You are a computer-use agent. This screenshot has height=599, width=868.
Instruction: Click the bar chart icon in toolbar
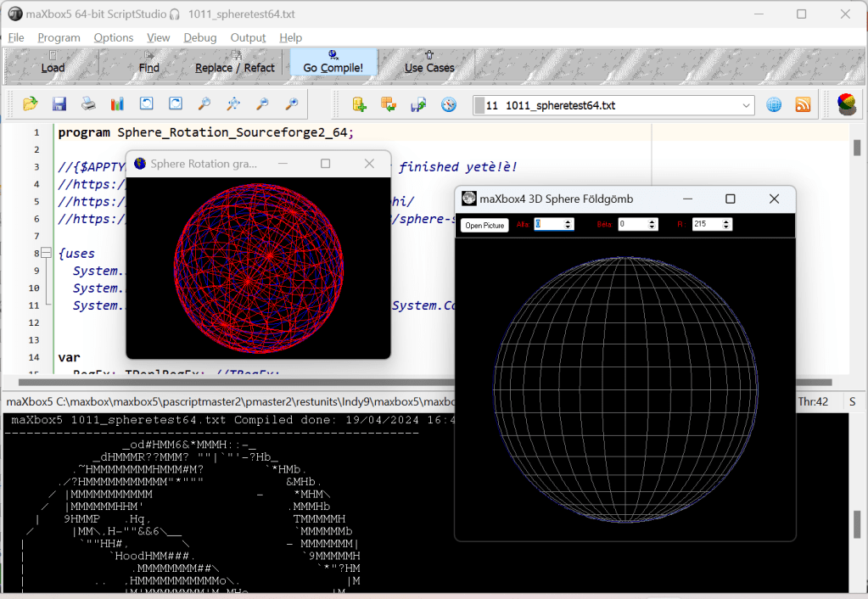coord(117,104)
